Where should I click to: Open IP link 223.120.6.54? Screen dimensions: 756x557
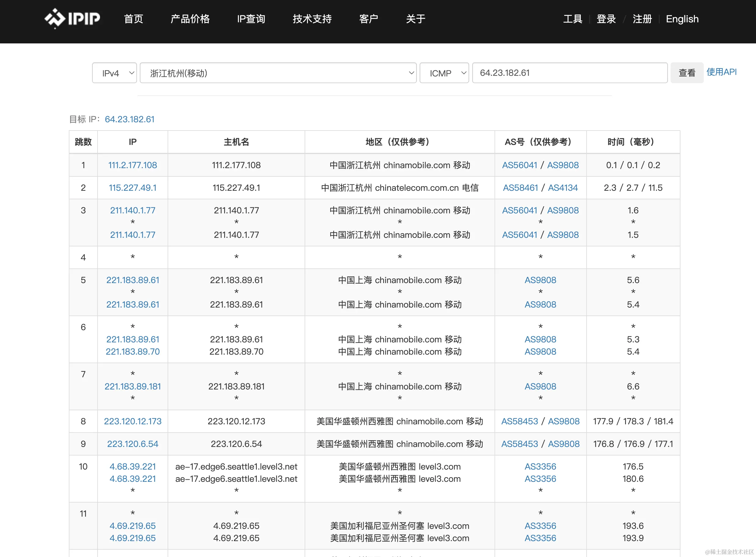click(x=132, y=444)
